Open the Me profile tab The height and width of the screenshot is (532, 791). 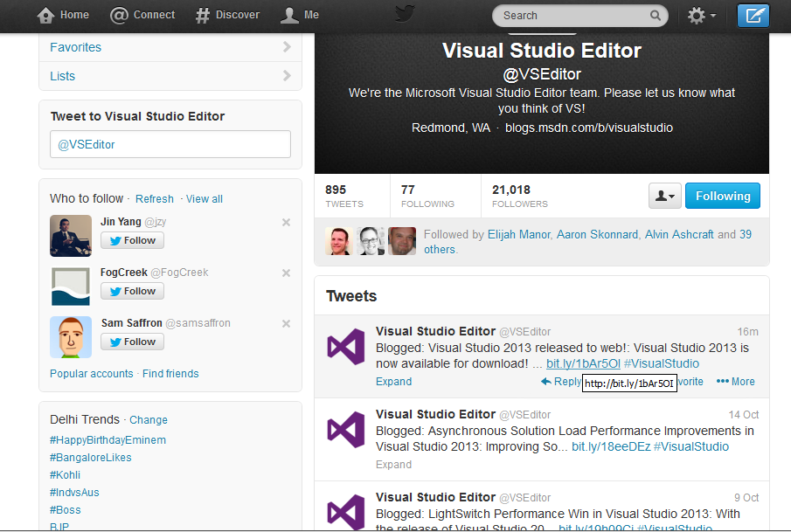point(300,15)
